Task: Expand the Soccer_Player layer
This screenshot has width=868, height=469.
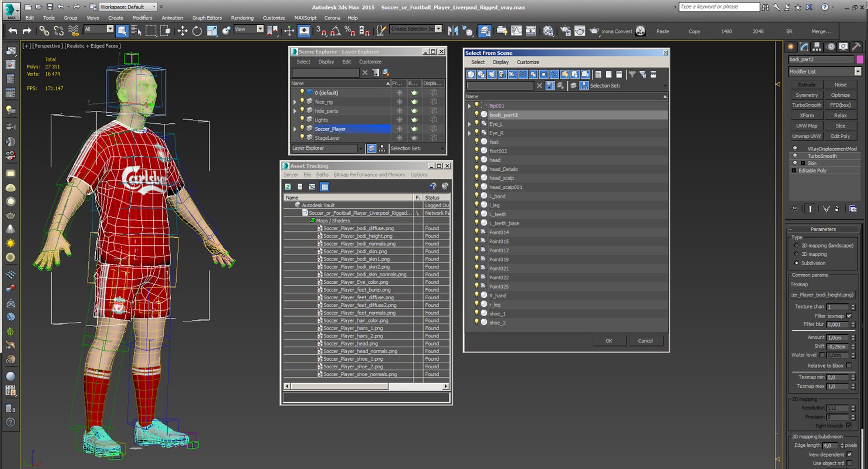Action: tap(295, 129)
